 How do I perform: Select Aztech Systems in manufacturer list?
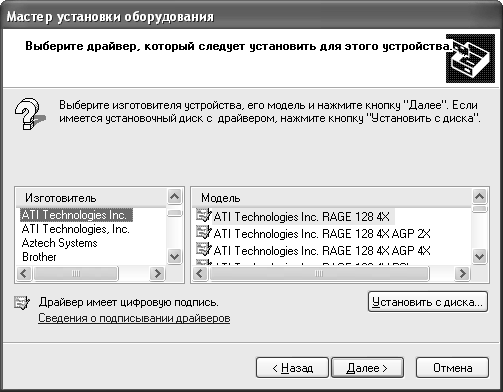click(60, 243)
